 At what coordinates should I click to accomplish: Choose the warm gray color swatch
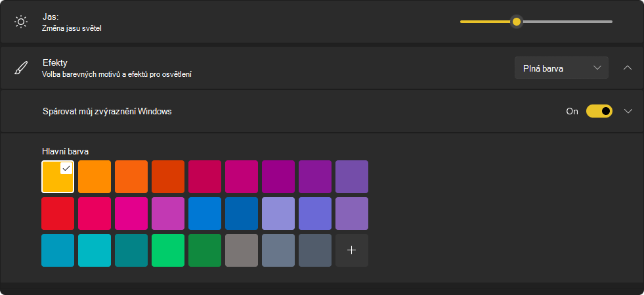pos(242,250)
